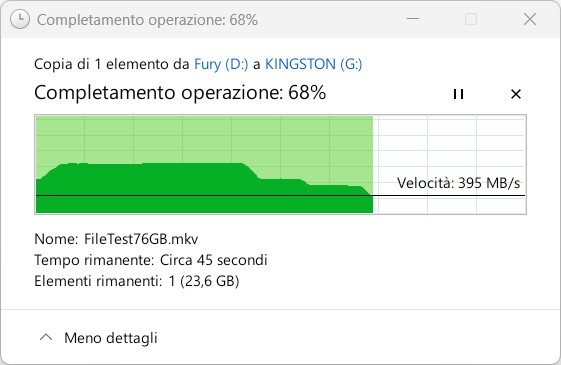This screenshot has width=561, height=365.
Task: Click the Tempo rimanente 45 secondi line
Action: tap(151, 260)
